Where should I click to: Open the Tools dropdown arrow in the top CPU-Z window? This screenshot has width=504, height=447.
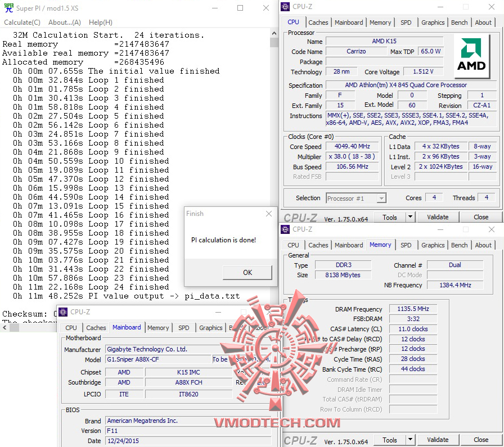[410, 218]
